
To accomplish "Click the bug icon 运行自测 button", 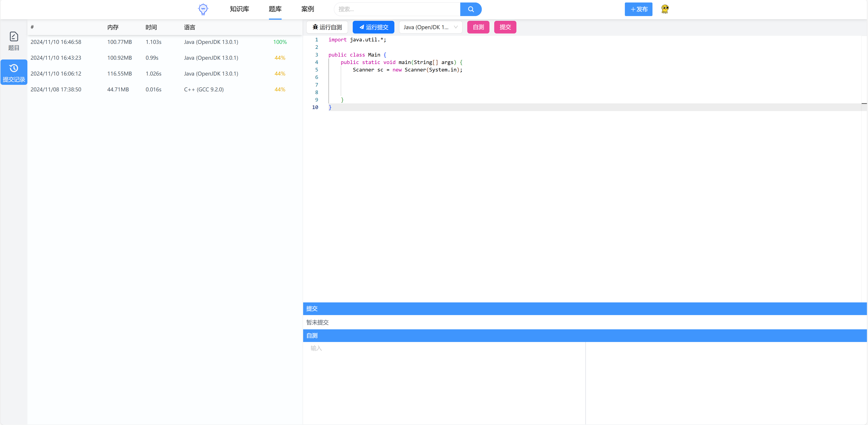I will tap(327, 27).
